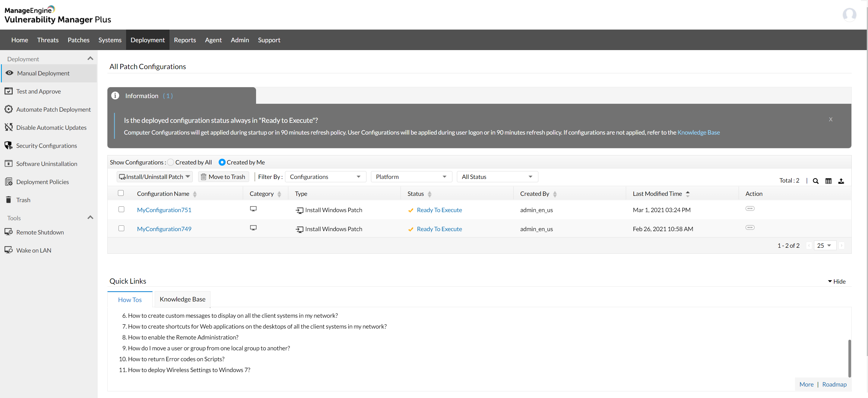Click the More link in Quick Links
The height and width of the screenshot is (398, 868).
tap(806, 384)
